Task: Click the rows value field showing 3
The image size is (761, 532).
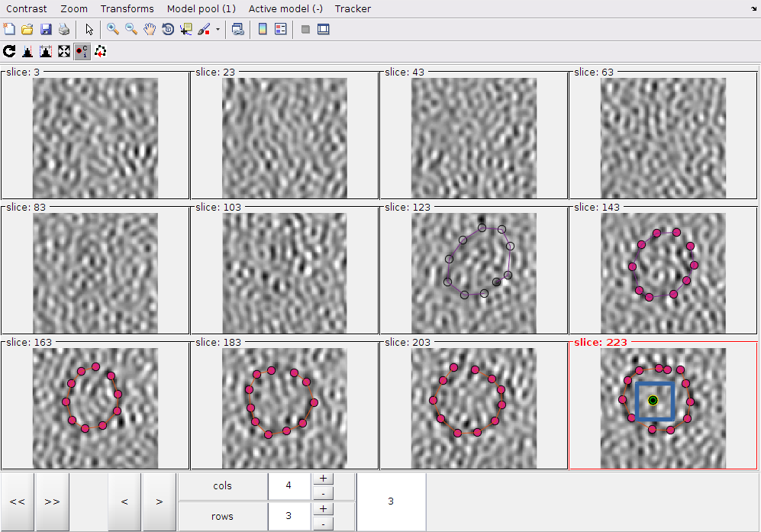Action: click(289, 517)
